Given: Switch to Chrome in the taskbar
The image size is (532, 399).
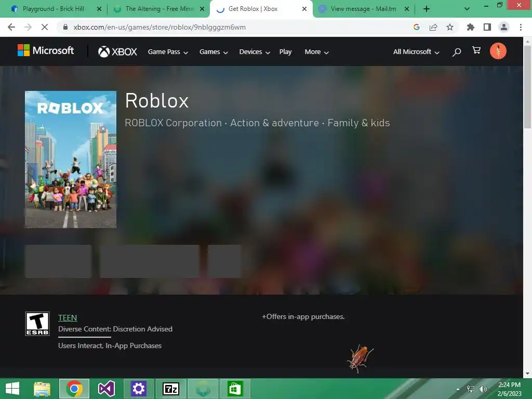Looking at the screenshot, I should 74,389.
